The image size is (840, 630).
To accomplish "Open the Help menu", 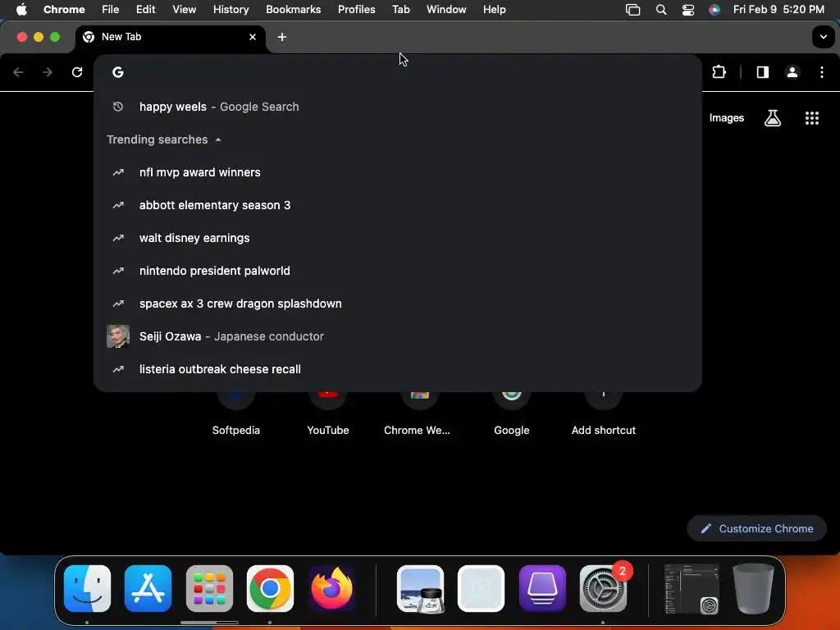I will (494, 10).
